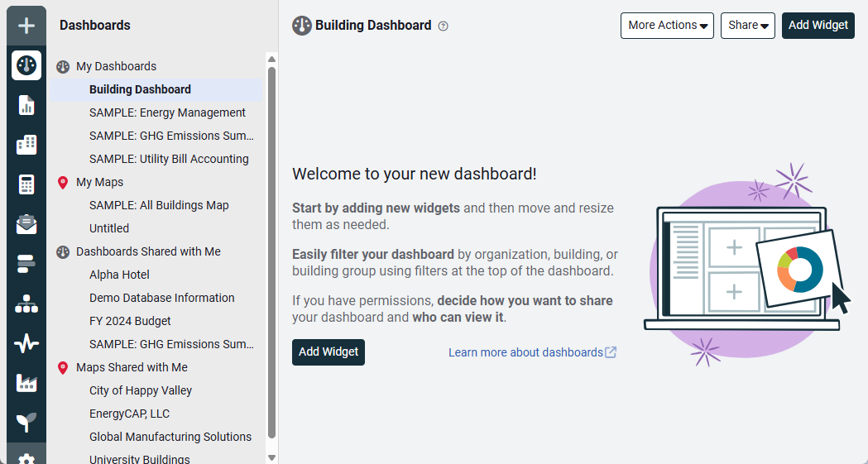The image size is (868, 464).
Task: Click the plus create-new icon in sidebar
Action: (x=26, y=26)
